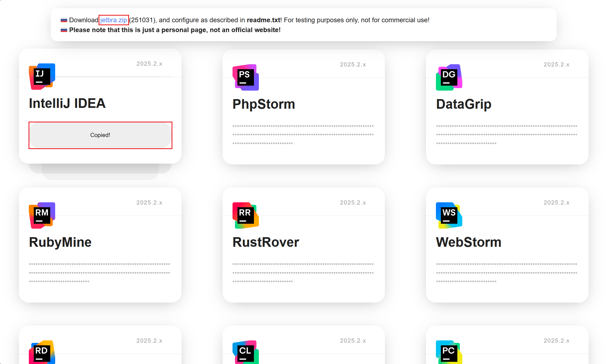The height and width of the screenshot is (364, 605).
Task: Click the '2025.2.x' version on the PC card
Action: 557,341
